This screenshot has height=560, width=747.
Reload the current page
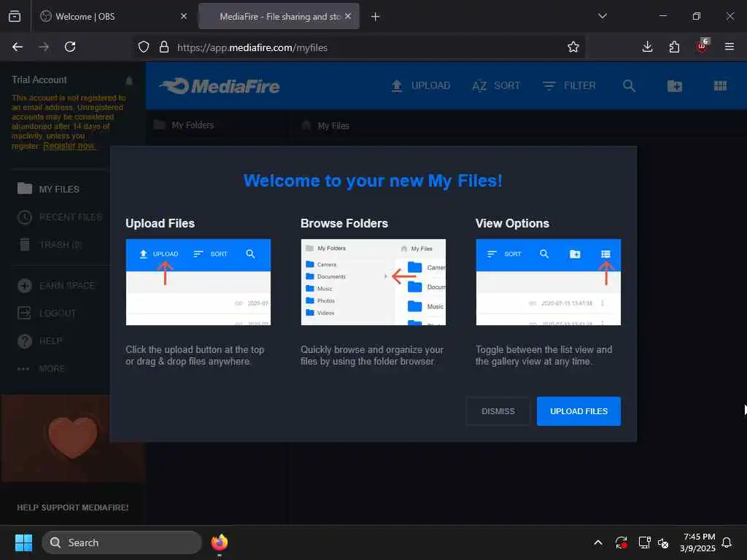point(70,47)
